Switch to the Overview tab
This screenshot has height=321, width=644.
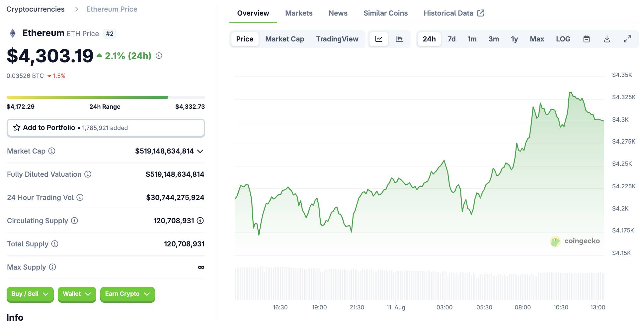[x=253, y=13]
